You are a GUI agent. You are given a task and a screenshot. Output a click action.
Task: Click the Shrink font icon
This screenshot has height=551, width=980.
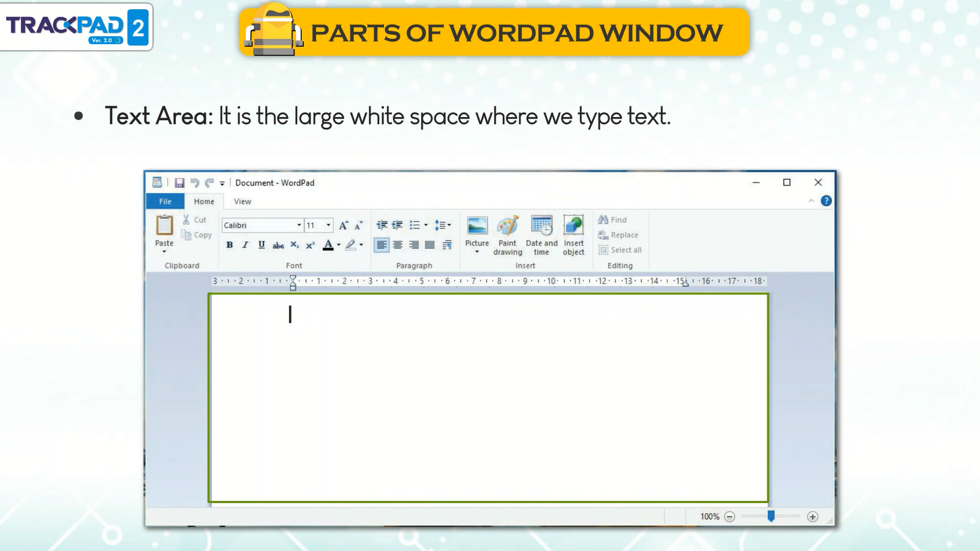[359, 225]
